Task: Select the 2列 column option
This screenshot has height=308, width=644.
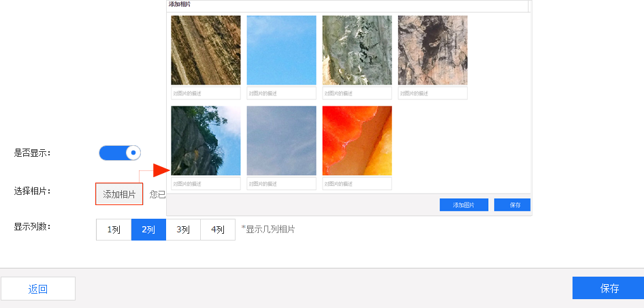Action: pos(148,230)
